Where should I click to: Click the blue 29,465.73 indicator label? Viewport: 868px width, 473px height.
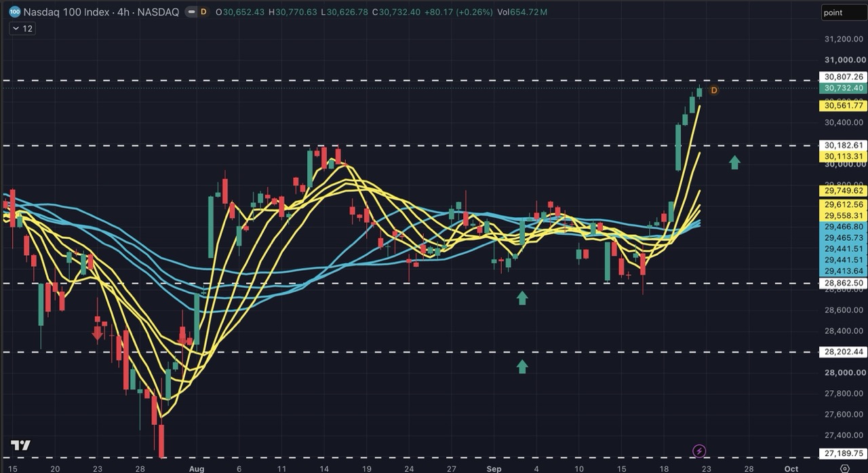(843, 238)
